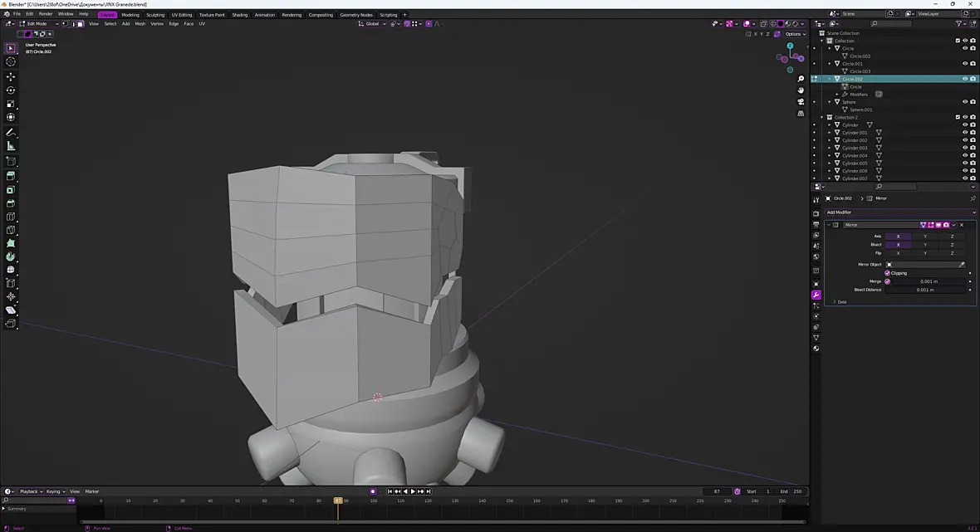
Task: Click the play animation button
Action: point(413,491)
